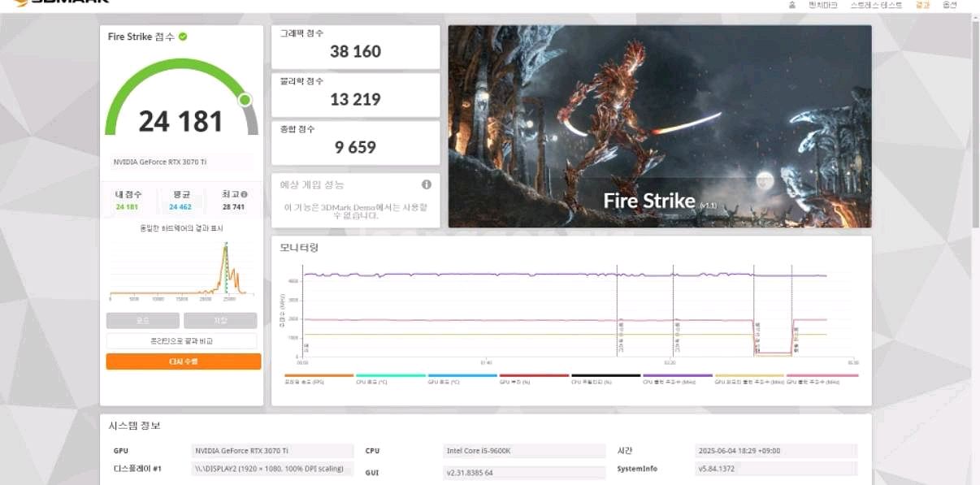Toggle the purple CPU clock frequency legend
This screenshot has height=485, width=980.
point(678,379)
